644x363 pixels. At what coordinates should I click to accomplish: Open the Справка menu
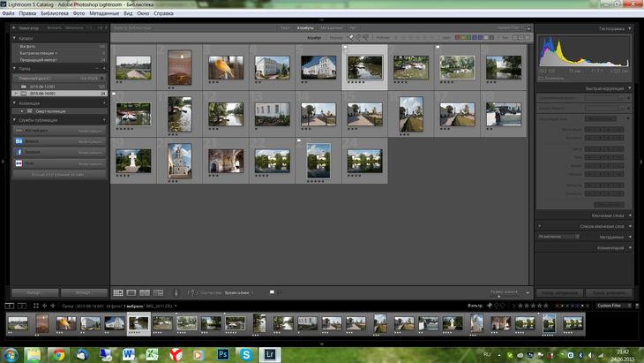(x=163, y=13)
